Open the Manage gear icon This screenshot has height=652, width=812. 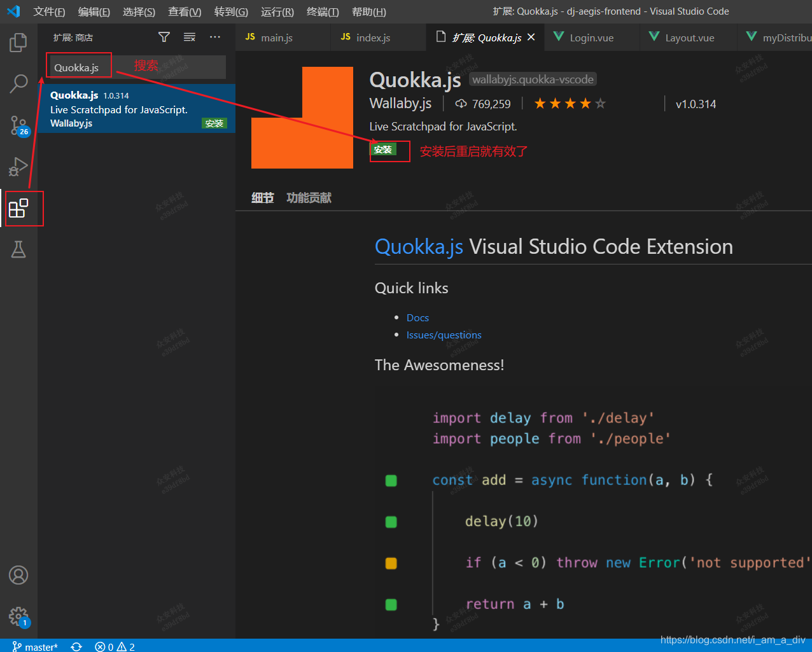(x=19, y=616)
